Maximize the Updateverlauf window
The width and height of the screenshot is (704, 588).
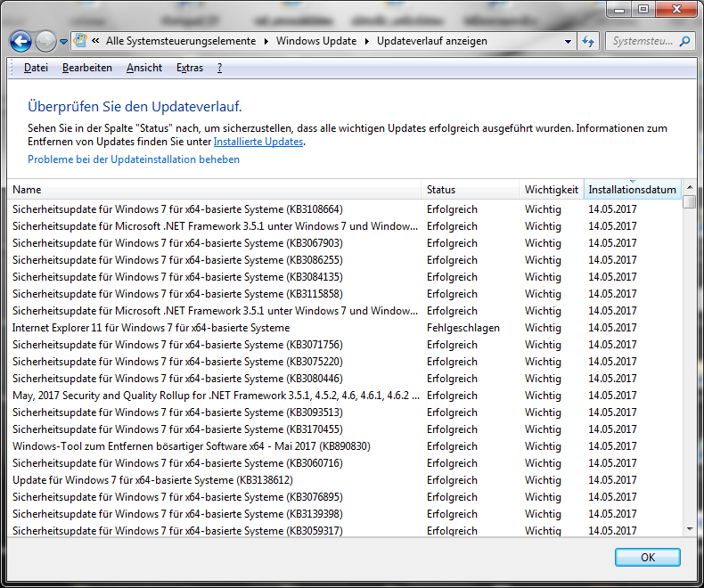(643, 9)
